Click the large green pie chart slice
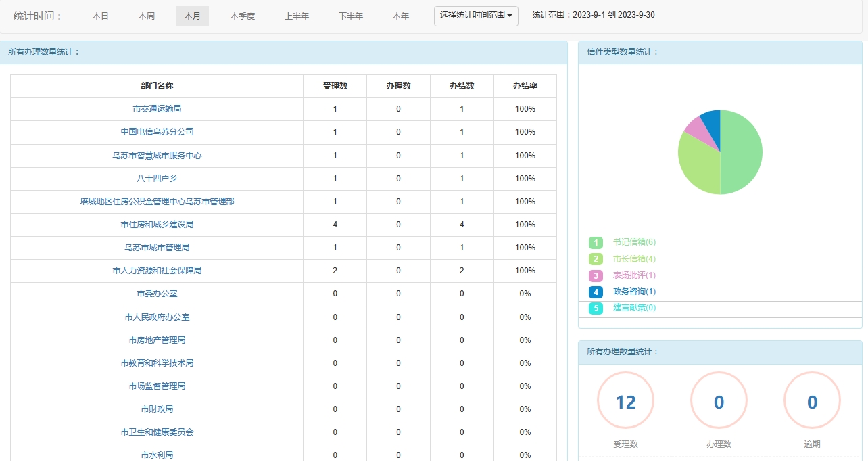Image resolution: width=868 pixels, height=462 pixels. coord(742,152)
